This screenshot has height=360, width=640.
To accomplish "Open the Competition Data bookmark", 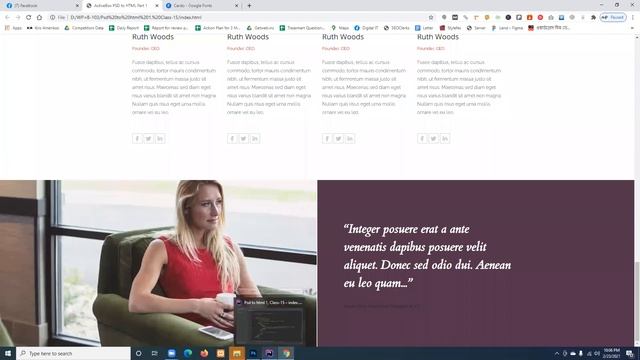I will 84,28.
